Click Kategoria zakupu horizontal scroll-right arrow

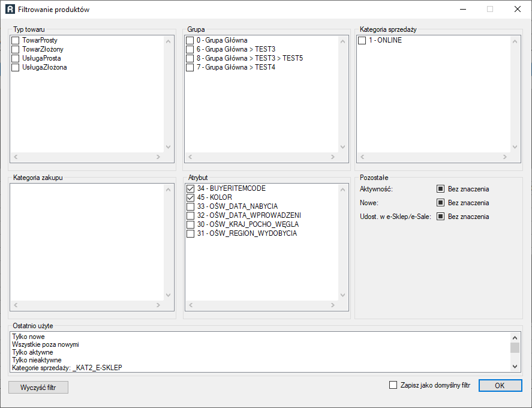click(x=158, y=305)
